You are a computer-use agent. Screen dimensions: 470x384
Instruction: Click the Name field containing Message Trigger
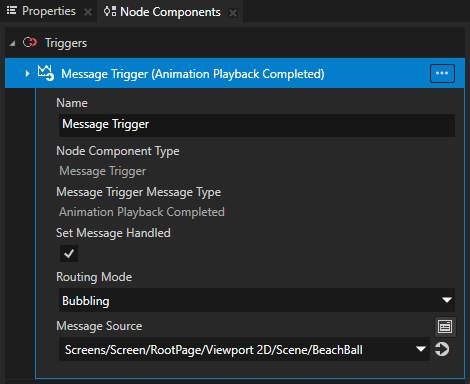click(257, 125)
